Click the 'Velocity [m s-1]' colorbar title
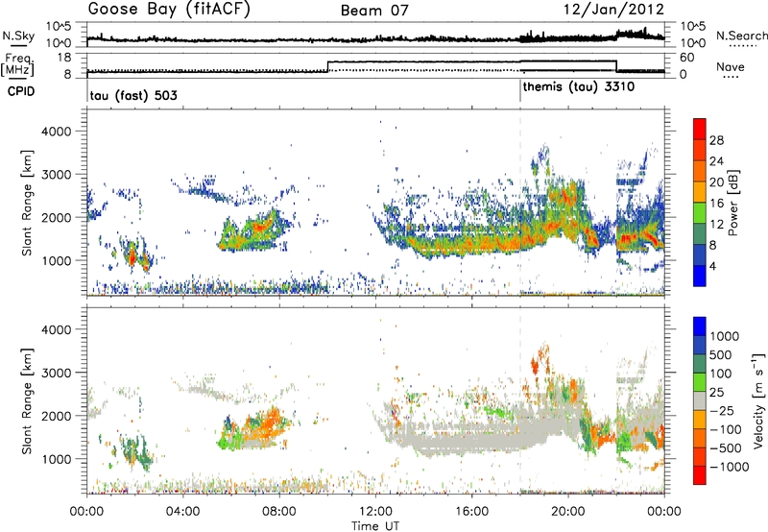This screenshot has height=532, width=768. tap(758, 400)
